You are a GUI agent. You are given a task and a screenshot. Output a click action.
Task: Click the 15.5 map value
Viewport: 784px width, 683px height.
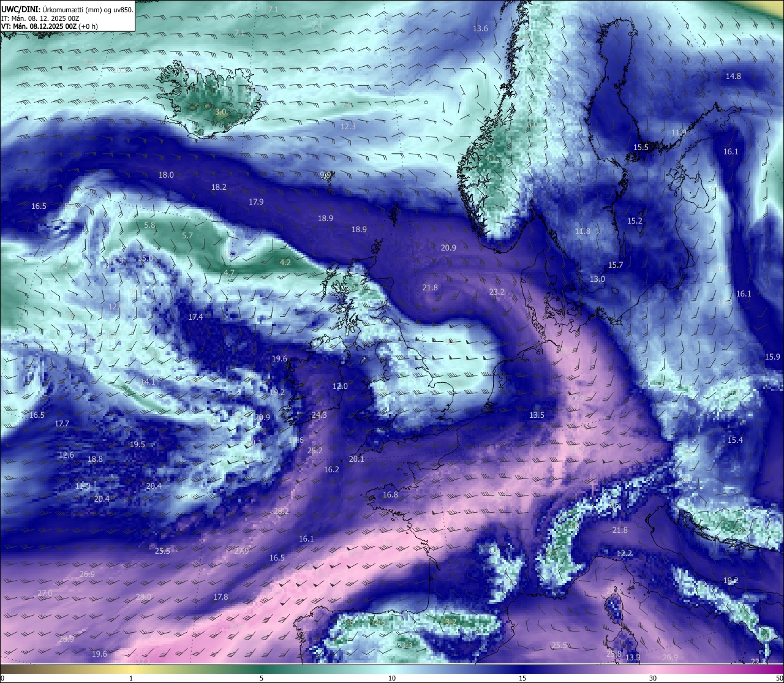[641, 147]
